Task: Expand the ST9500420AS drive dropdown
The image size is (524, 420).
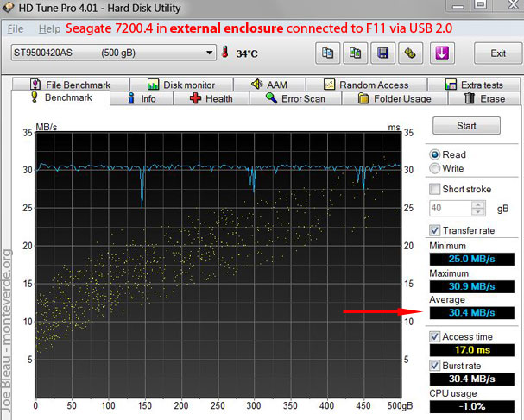Action: pos(208,53)
